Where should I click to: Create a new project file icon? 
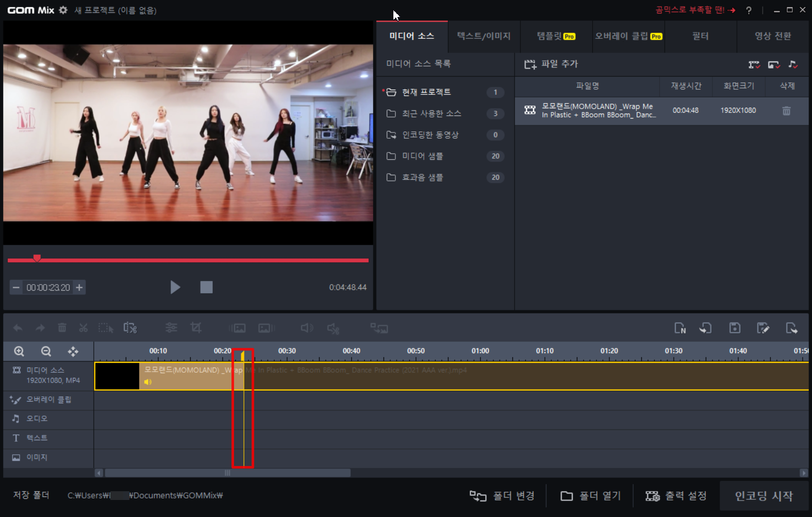coord(680,328)
